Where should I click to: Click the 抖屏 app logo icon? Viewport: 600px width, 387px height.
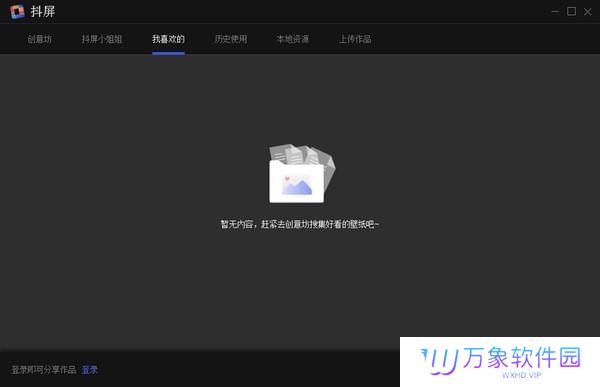pyautogui.click(x=17, y=11)
